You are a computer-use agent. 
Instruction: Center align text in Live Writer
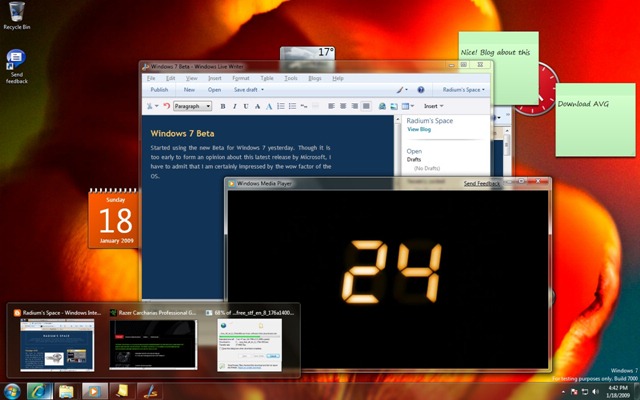point(343,106)
